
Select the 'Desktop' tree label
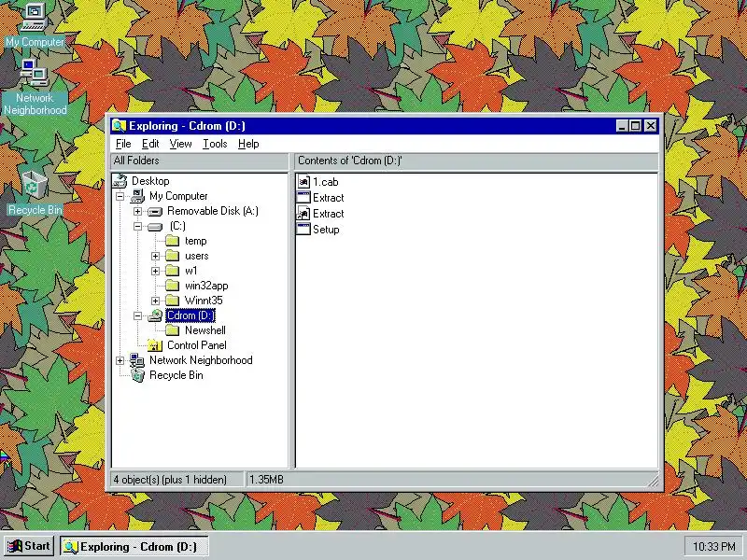(x=150, y=181)
